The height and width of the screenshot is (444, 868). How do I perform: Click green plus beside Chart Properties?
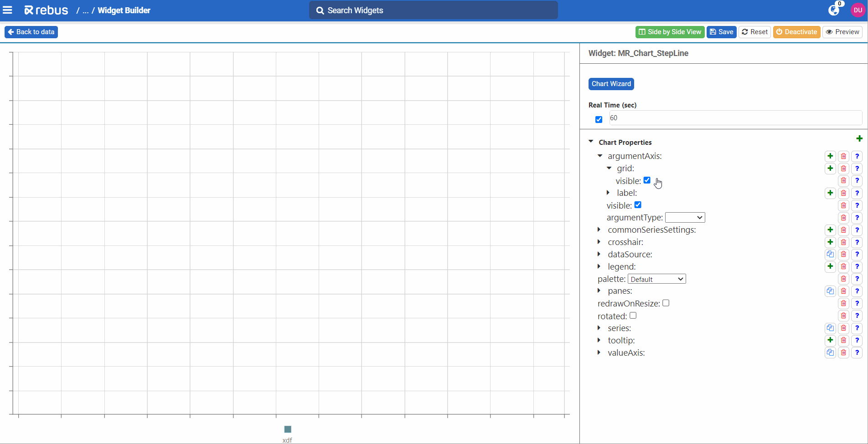pos(859,138)
